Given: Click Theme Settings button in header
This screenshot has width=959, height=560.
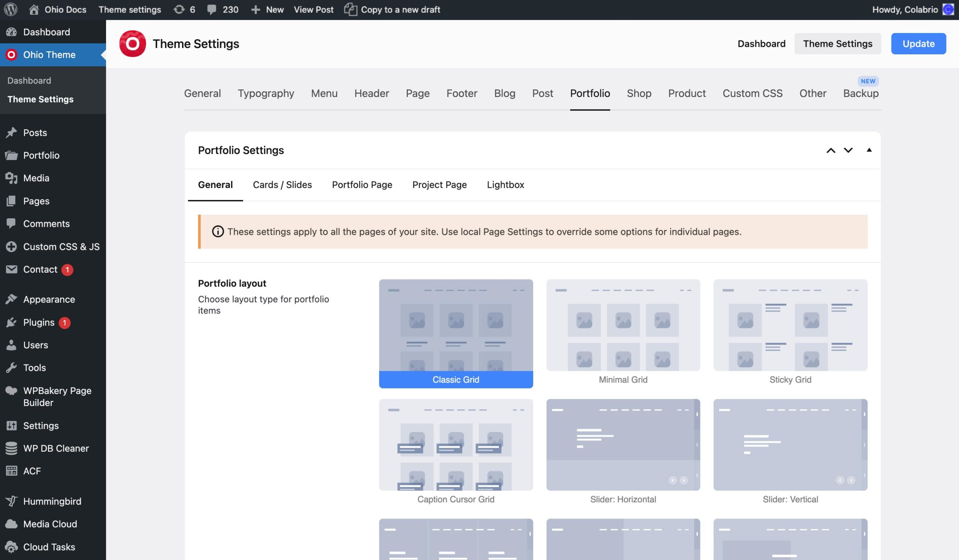Looking at the screenshot, I should (x=838, y=44).
